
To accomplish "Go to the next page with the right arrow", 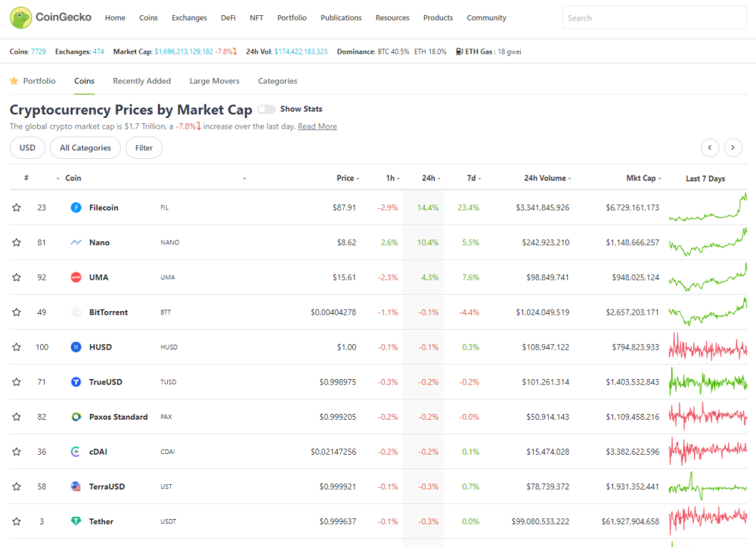I will coord(733,148).
